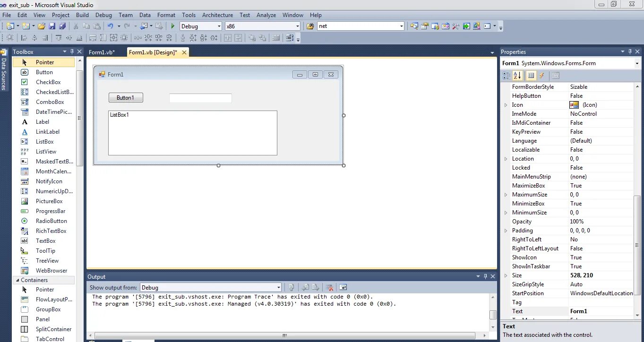Open the 'net' find combo box dropdown

(401, 26)
